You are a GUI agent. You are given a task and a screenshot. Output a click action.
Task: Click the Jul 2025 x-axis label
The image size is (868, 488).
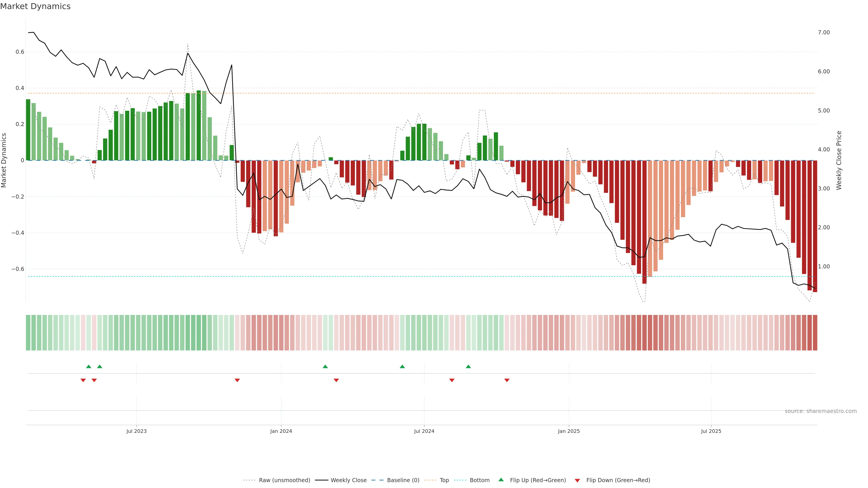coord(711,431)
